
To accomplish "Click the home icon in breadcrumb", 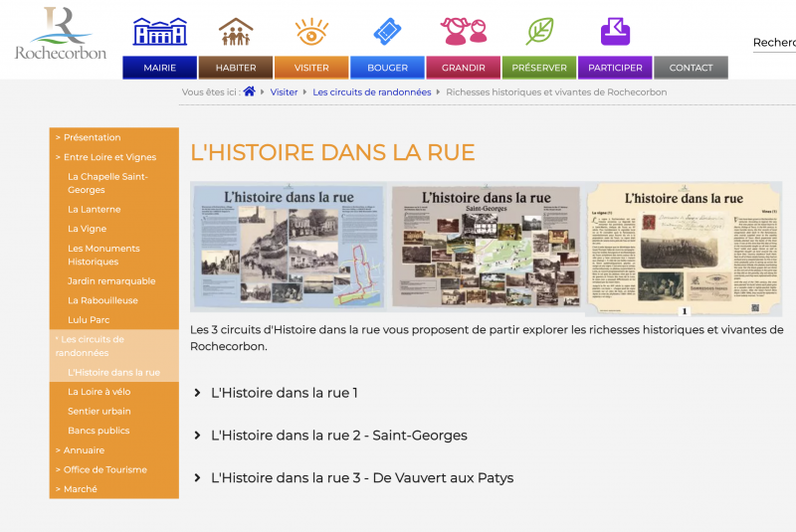I will [x=249, y=91].
